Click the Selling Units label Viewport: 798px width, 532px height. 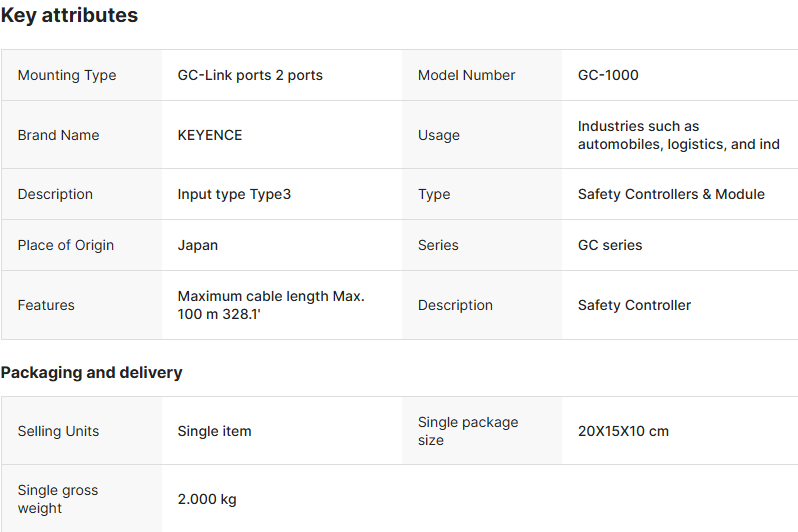[58, 431]
